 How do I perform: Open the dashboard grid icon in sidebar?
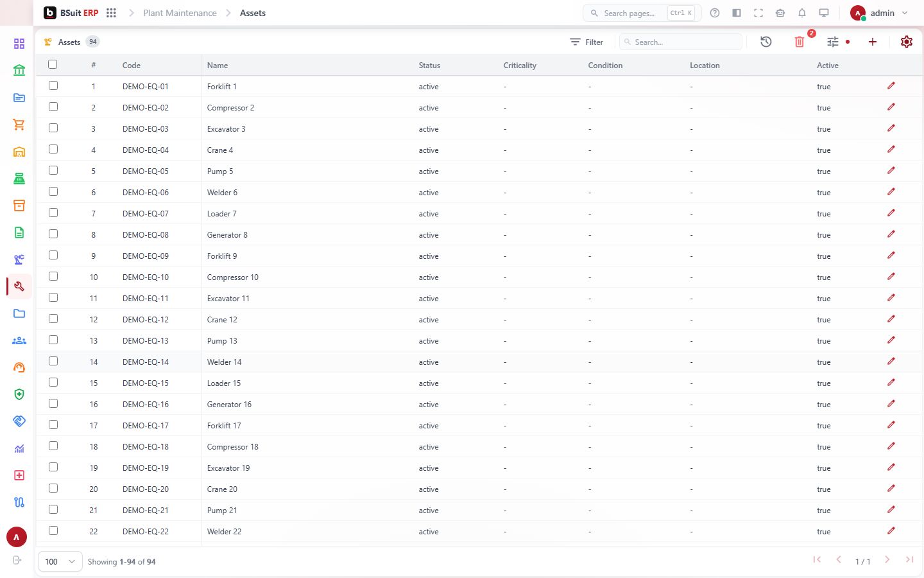pyautogui.click(x=19, y=44)
